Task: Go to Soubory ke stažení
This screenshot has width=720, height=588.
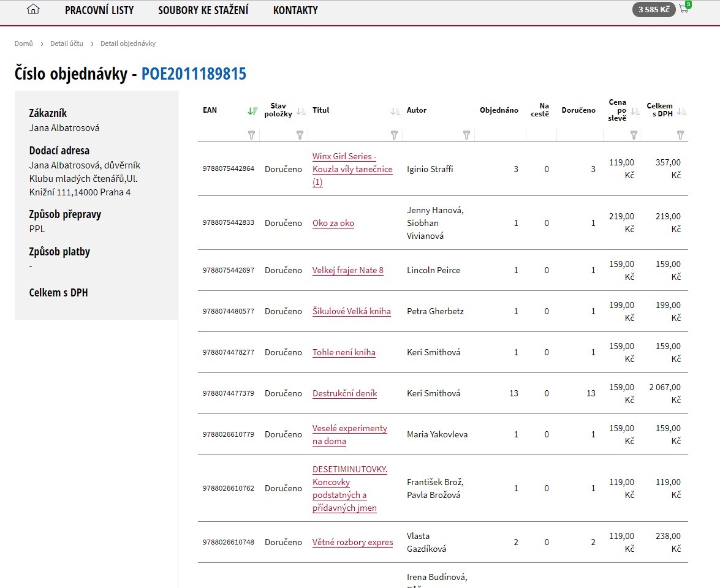Action: (203, 10)
